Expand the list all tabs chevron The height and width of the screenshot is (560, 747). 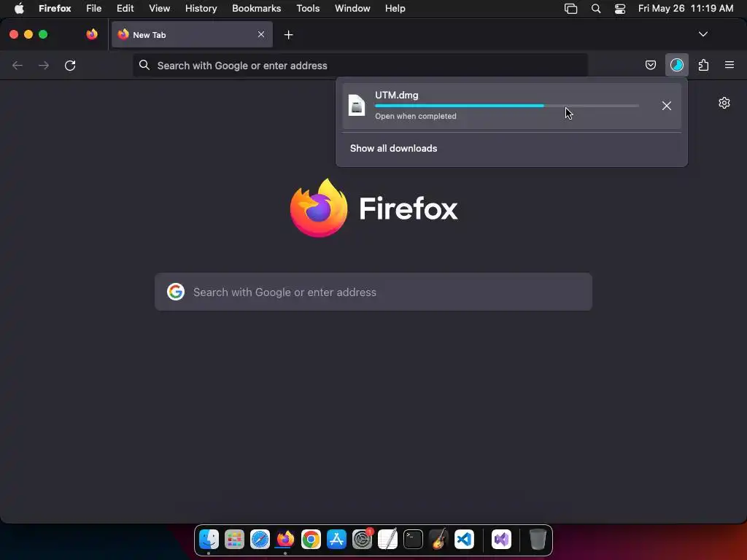point(703,34)
